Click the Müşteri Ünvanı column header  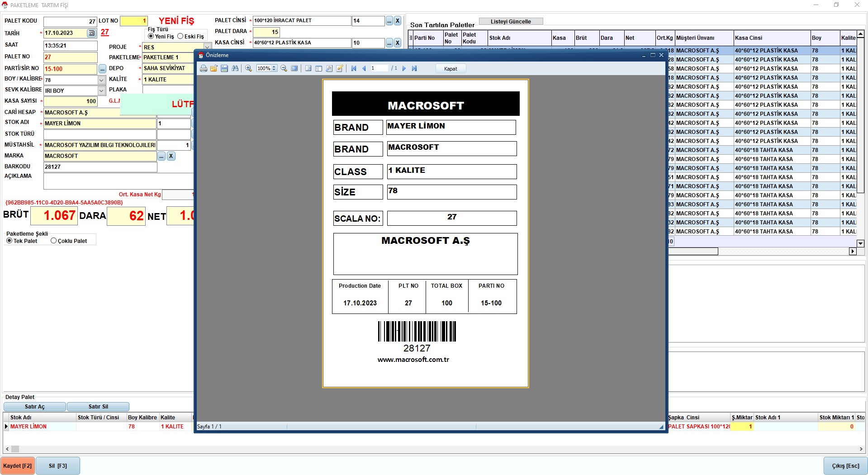pyautogui.click(x=703, y=38)
